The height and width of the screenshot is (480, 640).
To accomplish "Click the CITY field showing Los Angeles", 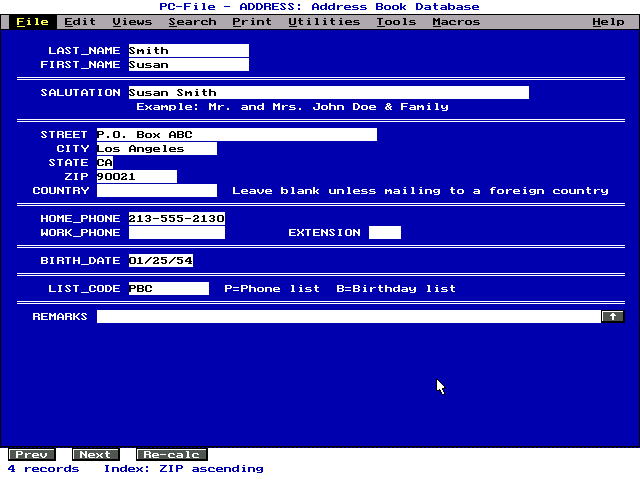I will coord(157,149).
